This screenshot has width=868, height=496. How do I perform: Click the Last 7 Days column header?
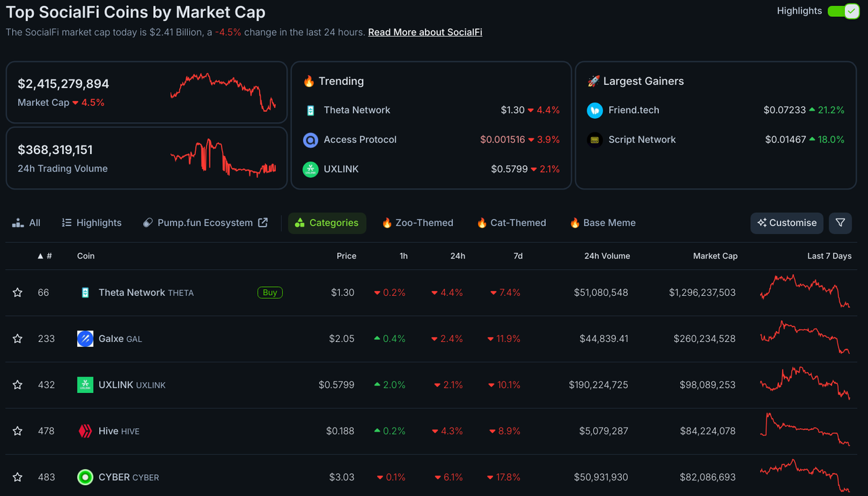[x=829, y=256]
